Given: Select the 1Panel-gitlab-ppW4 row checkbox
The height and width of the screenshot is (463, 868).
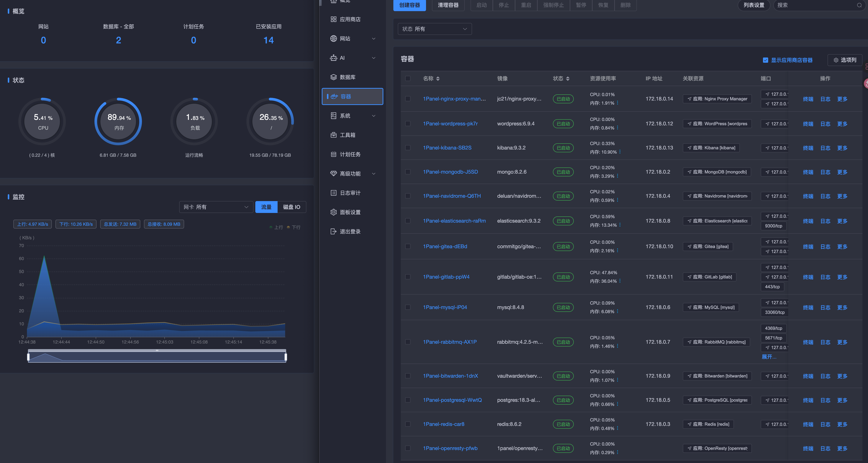Looking at the screenshot, I should pos(408,277).
